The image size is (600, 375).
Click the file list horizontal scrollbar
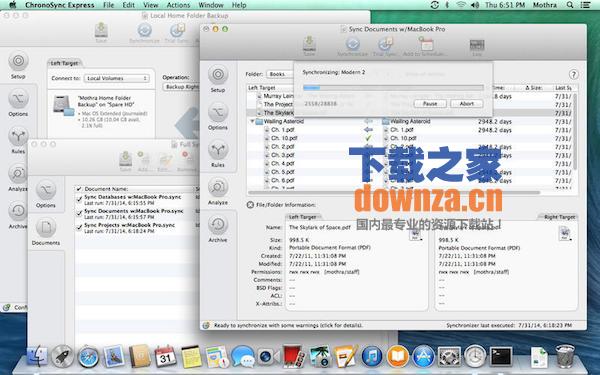[x=394, y=192]
